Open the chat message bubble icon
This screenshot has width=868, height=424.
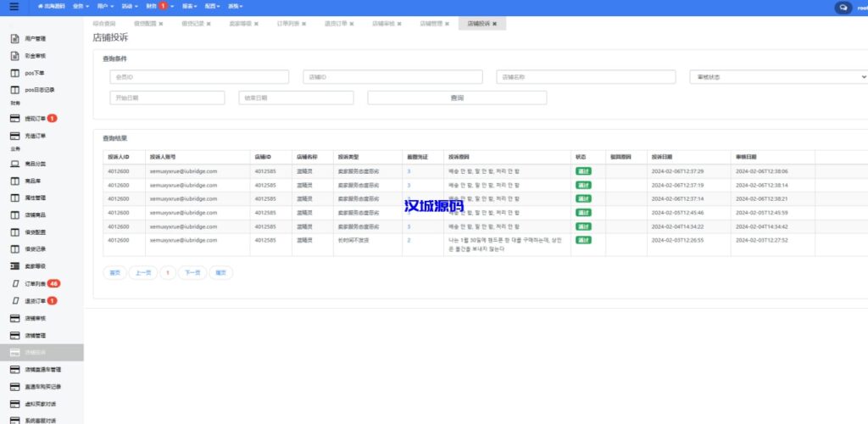843,7
